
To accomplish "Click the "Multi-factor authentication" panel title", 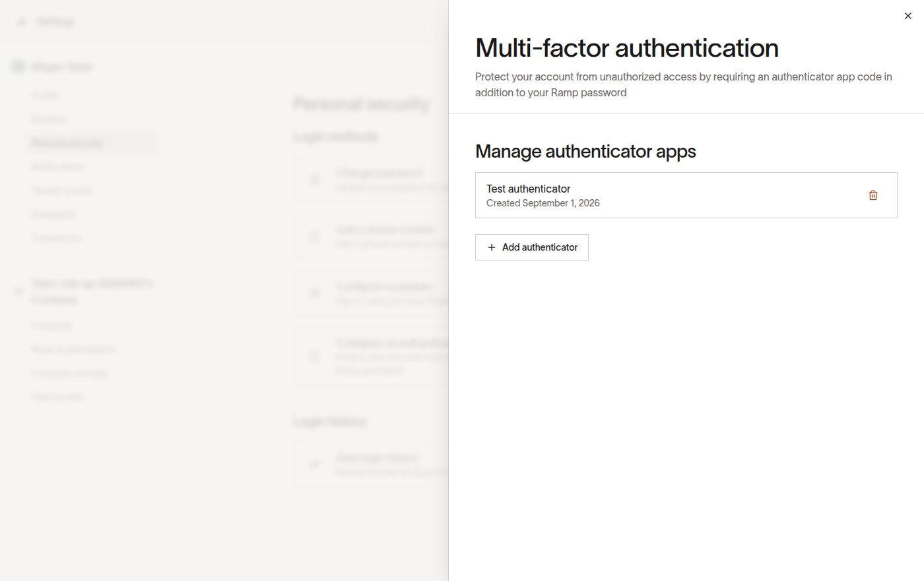I will tap(627, 48).
